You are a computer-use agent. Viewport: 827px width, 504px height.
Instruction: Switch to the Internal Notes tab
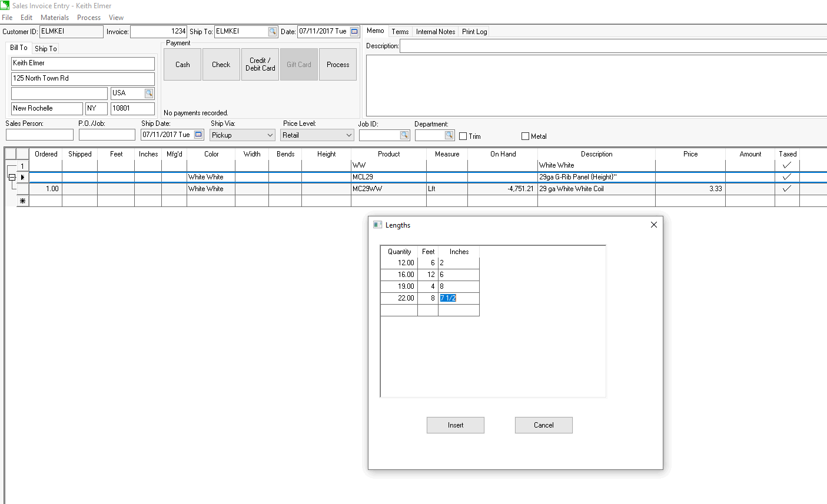click(435, 32)
